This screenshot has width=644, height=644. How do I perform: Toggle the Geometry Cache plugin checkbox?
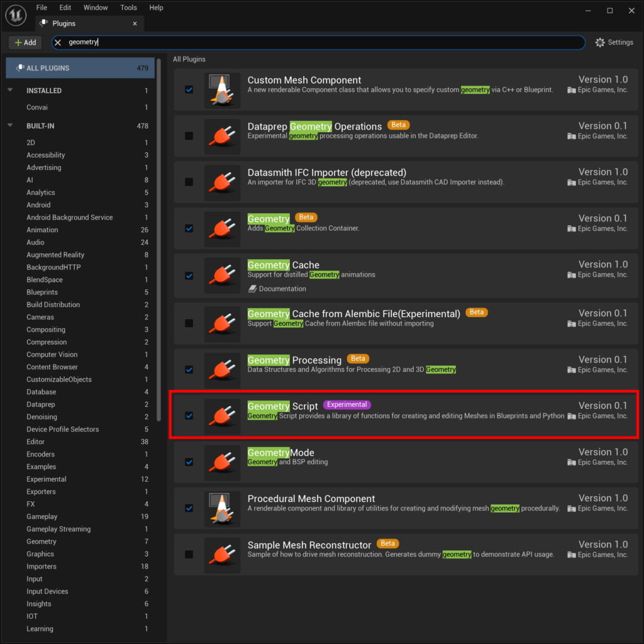click(x=189, y=275)
